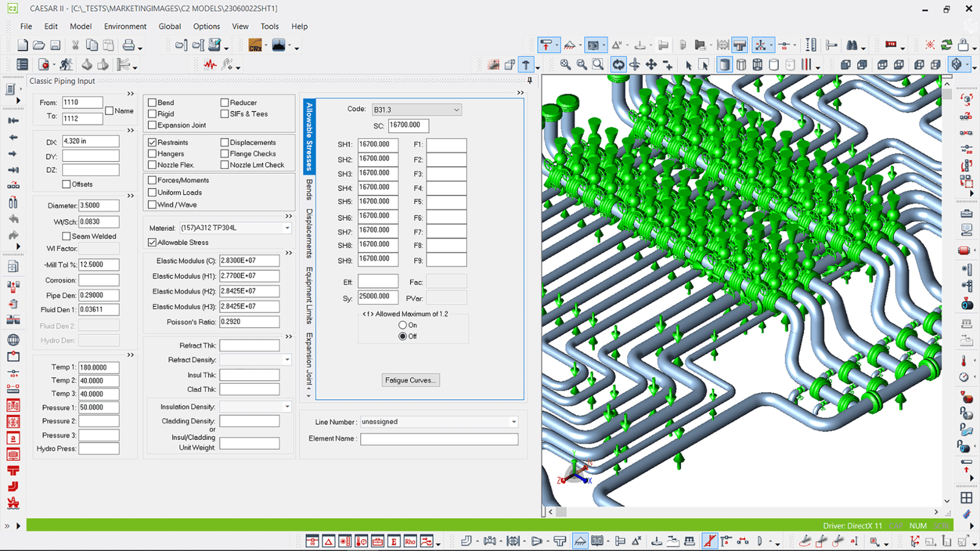Click the New file icon
This screenshot has height=551, width=980.
pyautogui.click(x=23, y=45)
